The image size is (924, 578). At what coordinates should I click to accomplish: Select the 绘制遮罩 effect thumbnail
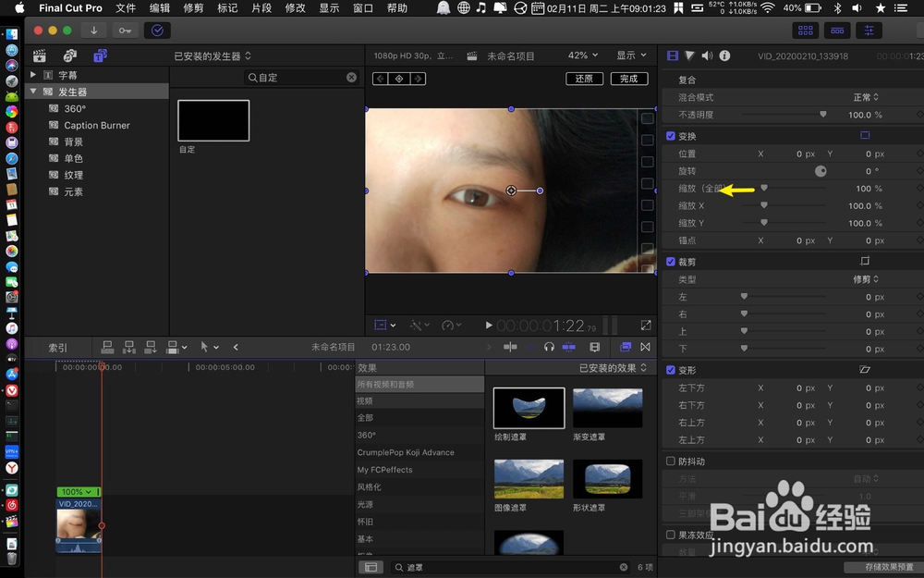529,407
